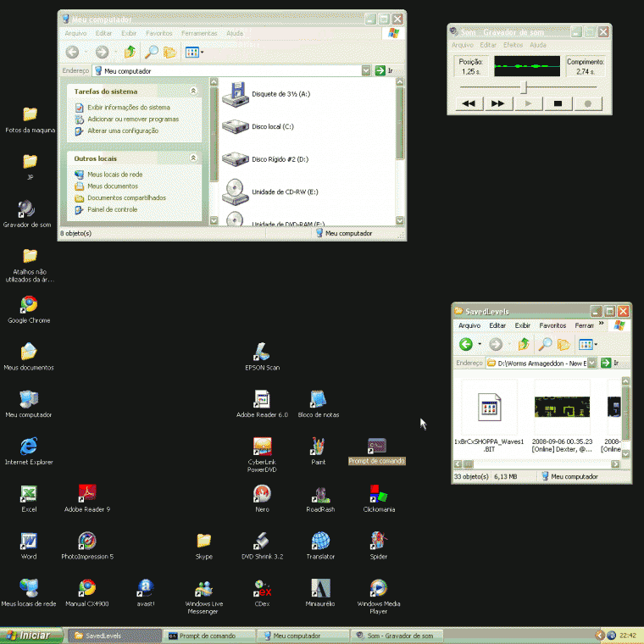Expand hidden menus chevron in SavedLevels
The height and width of the screenshot is (644, 644).
[601, 324]
